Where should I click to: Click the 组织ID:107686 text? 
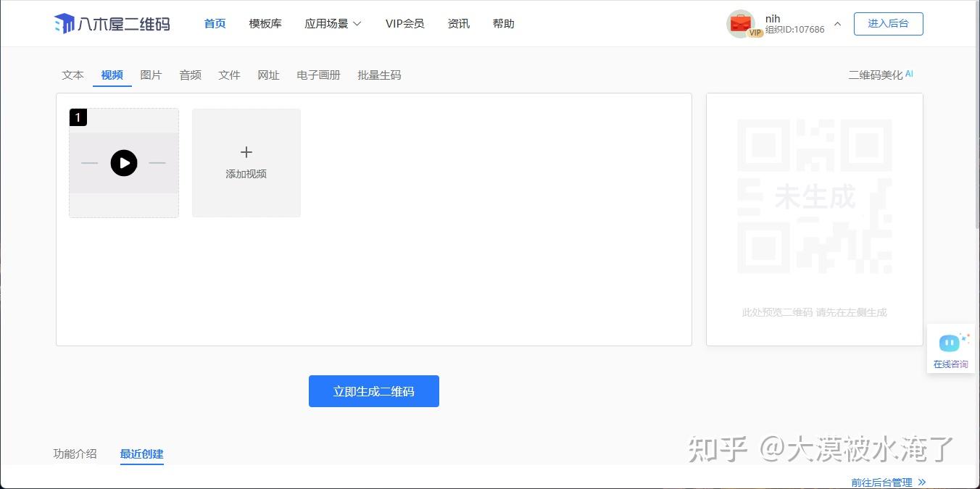(x=795, y=30)
